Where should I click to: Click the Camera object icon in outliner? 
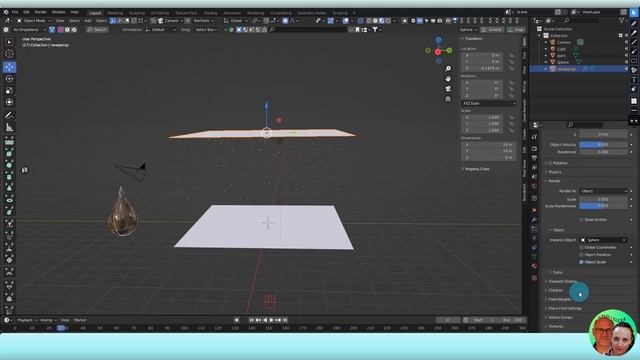pyautogui.click(x=553, y=42)
